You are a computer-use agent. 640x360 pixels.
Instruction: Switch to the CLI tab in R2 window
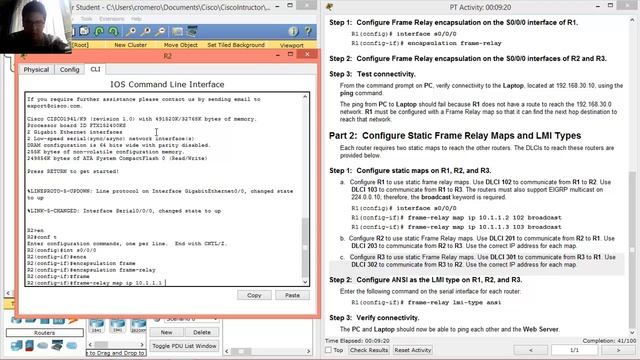pos(95,69)
